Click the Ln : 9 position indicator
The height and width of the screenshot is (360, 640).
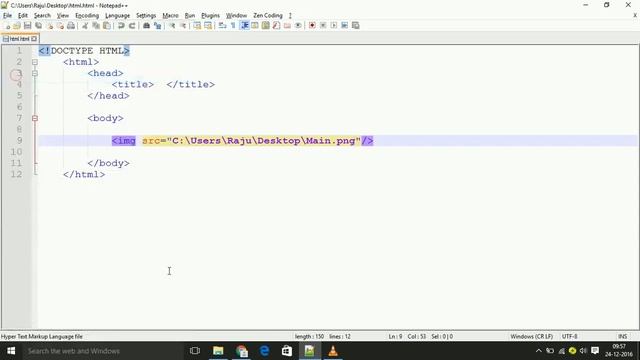pyautogui.click(x=395, y=336)
